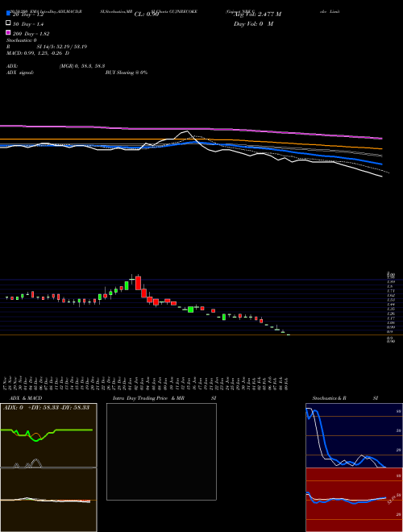
Task: Click the 'ADX signal:' label
Action: pyautogui.click(x=20, y=73)
